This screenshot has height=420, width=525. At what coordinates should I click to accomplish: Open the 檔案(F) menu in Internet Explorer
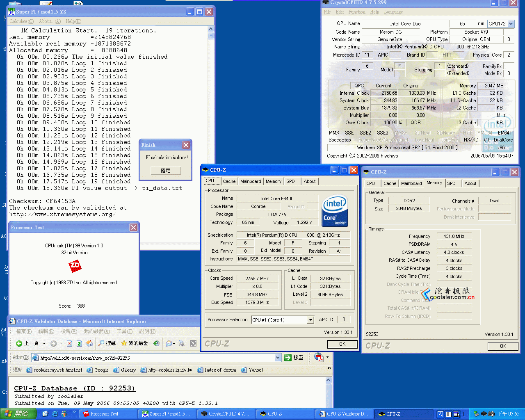[23, 331]
